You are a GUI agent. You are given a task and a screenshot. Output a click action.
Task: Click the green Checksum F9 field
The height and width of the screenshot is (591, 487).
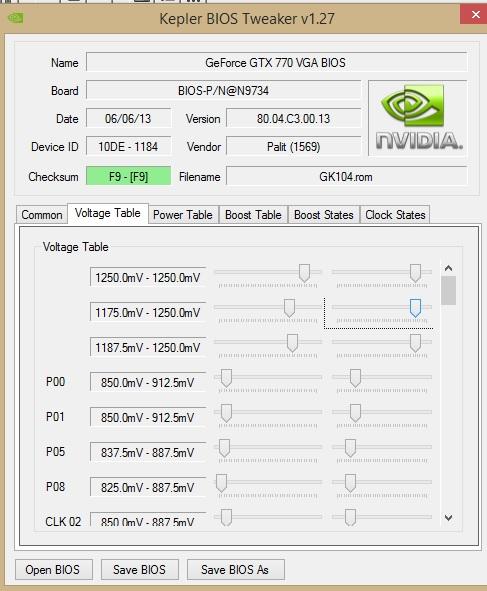coord(129,176)
